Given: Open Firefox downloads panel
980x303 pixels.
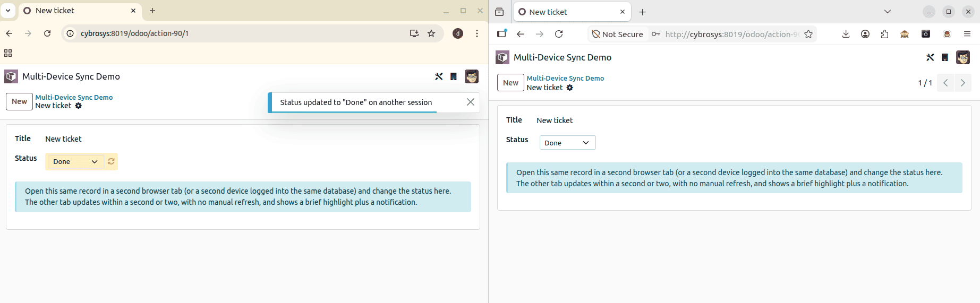Looking at the screenshot, I should coord(846,34).
